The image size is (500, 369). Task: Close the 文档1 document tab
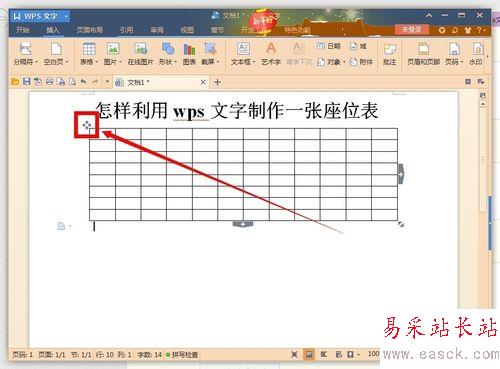coord(203,82)
